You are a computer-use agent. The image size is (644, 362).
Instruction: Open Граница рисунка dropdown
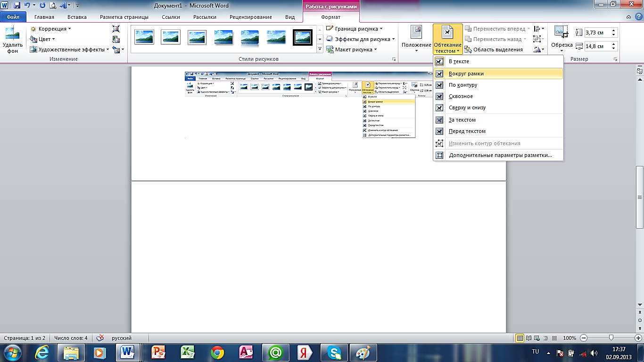tap(354, 29)
